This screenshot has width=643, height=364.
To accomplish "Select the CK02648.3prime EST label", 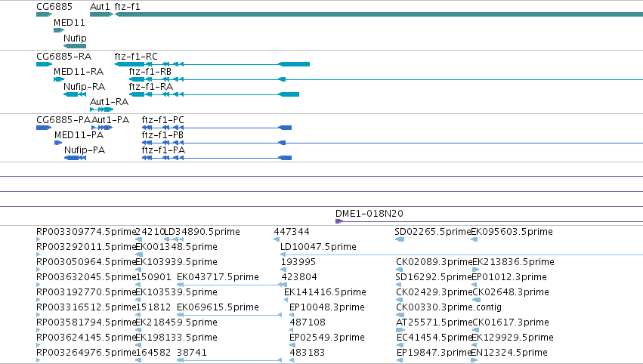I will pyautogui.click(x=511, y=293).
